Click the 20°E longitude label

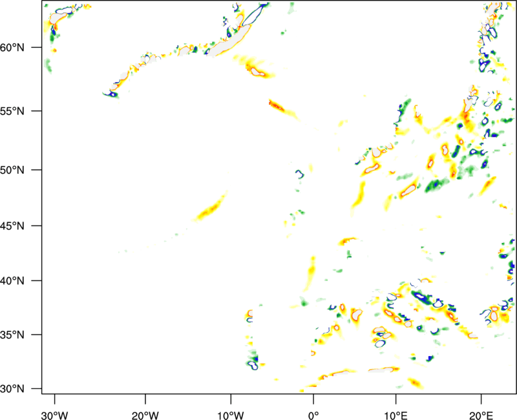(481, 415)
